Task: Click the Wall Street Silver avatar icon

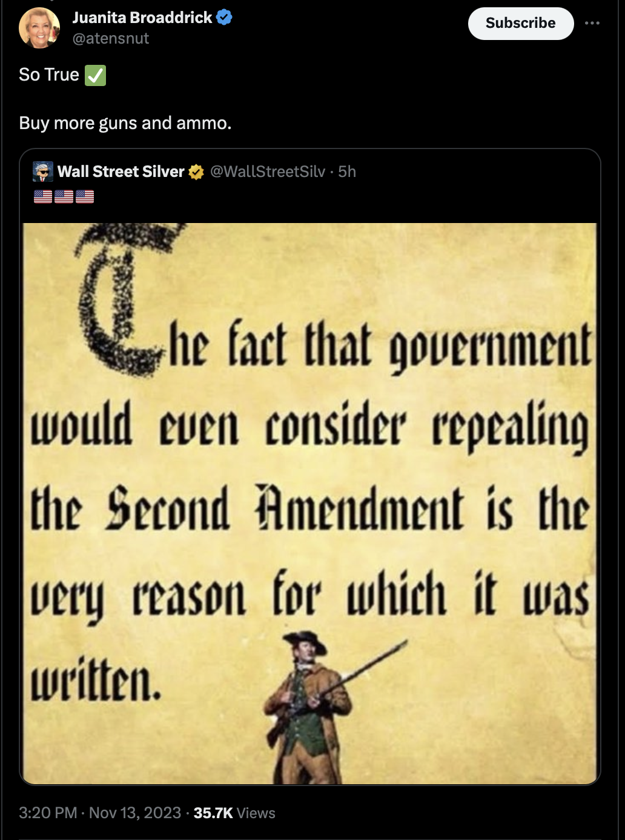Action: tap(42, 172)
